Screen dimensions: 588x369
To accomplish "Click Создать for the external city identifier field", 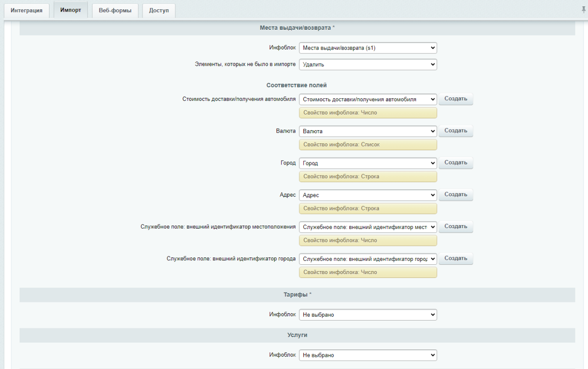I will pos(455,258).
